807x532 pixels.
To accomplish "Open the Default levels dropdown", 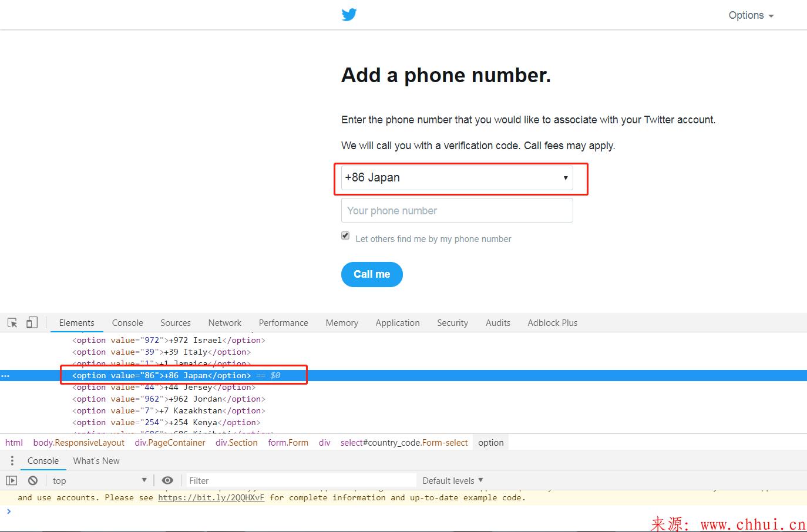I will 453,480.
